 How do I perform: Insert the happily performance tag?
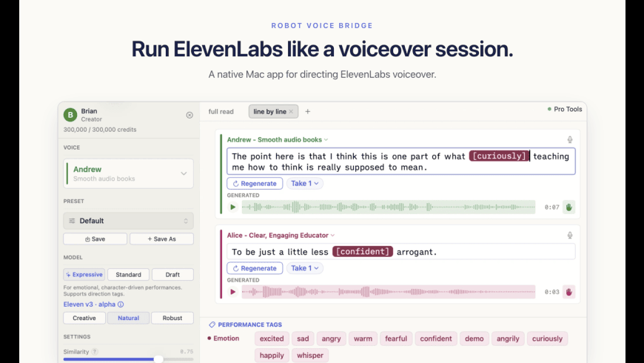tap(272, 355)
